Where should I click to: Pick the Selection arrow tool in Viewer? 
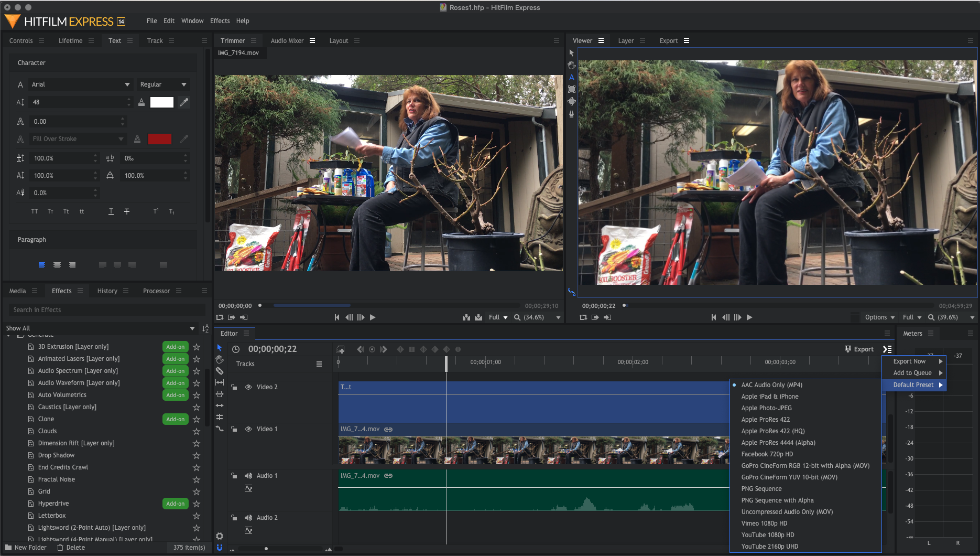click(x=571, y=53)
